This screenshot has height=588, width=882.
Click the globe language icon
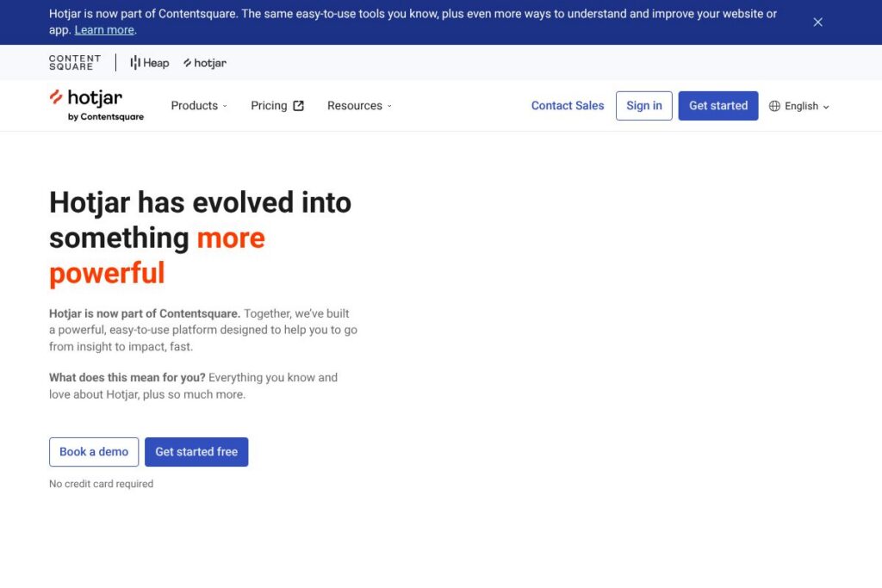(x=774, y=107)
